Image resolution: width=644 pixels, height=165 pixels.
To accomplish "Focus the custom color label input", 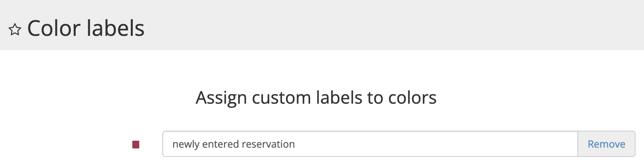I will tap(369, 144).
